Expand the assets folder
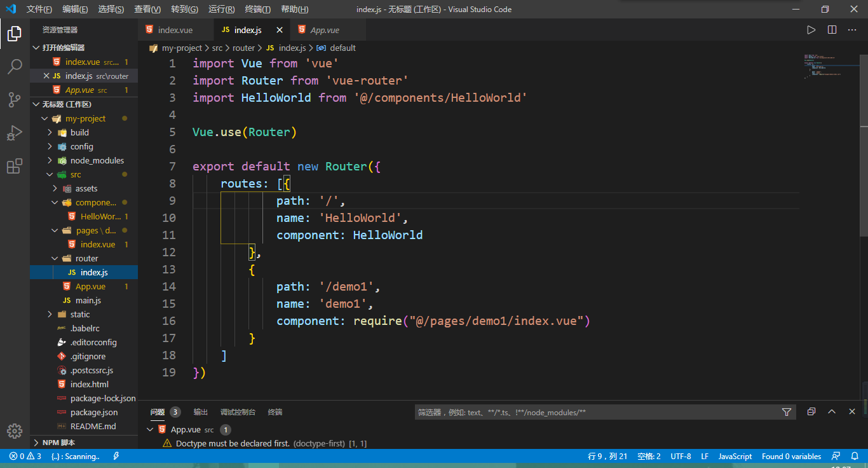 tap(55, 188)
